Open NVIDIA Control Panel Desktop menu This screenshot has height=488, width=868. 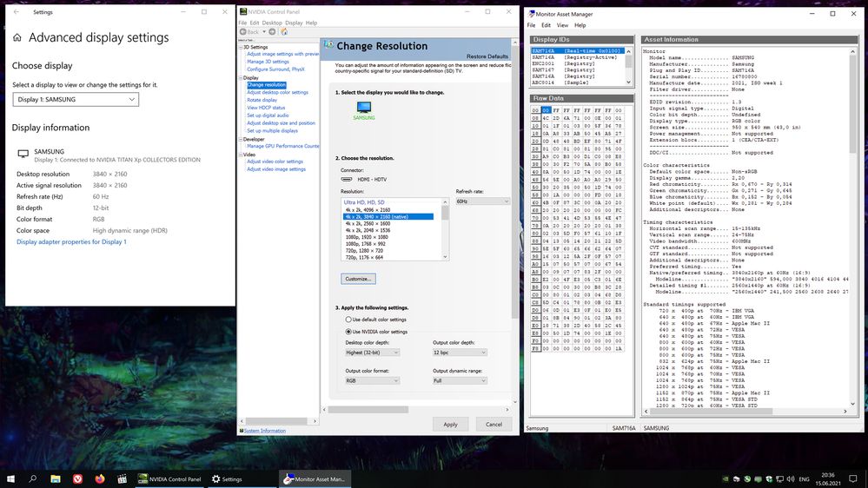tap(272, 23)
